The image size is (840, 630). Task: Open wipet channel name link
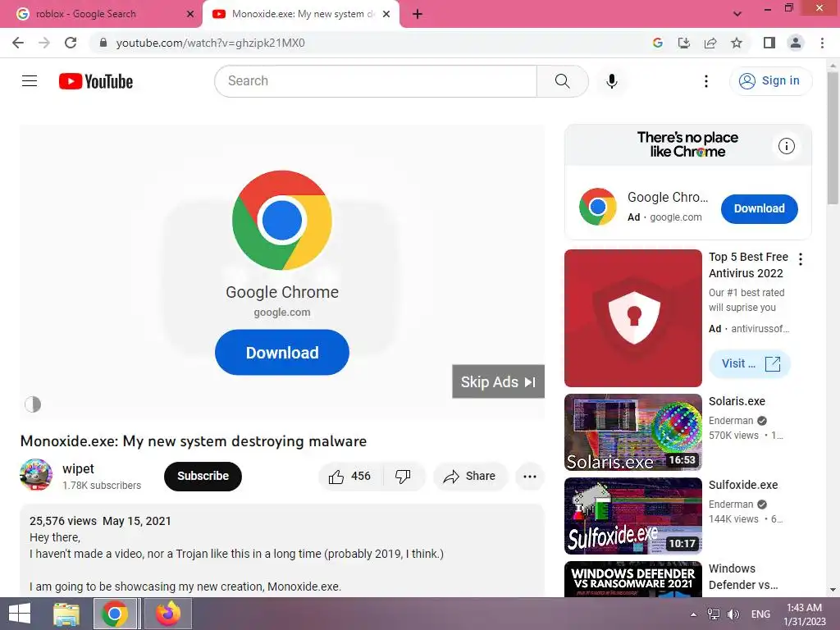click(78, 468)
